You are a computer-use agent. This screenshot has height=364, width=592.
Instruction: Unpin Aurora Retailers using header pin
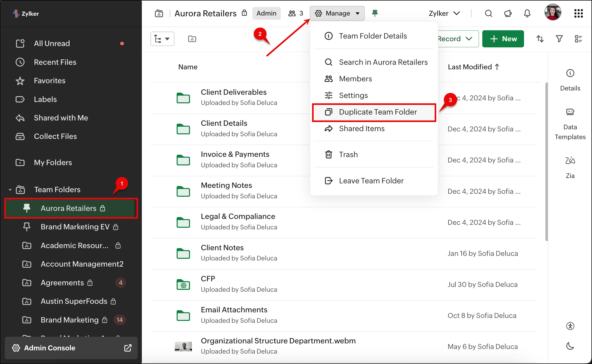[375, 13]
